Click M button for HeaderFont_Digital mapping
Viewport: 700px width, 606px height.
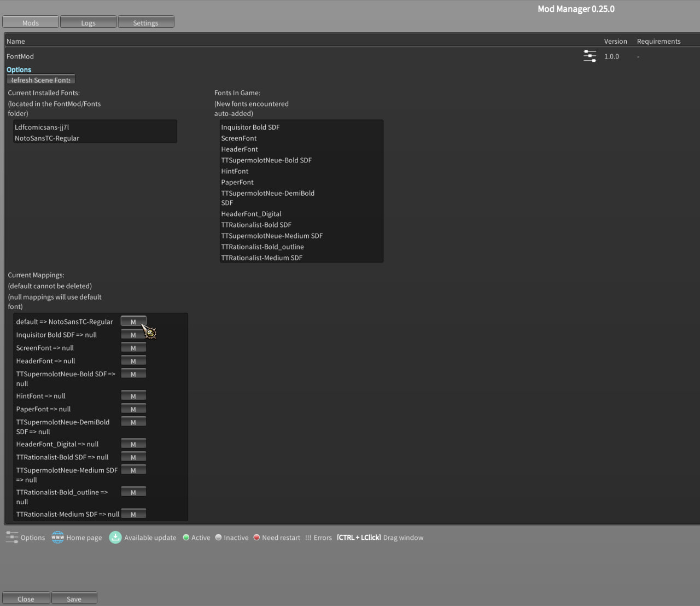click(133, 444)
